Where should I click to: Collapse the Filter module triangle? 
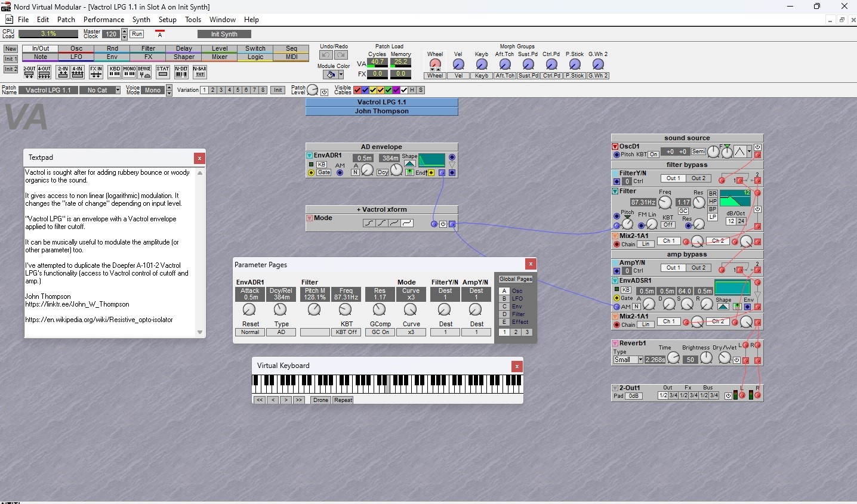click(x=615, y=191)
